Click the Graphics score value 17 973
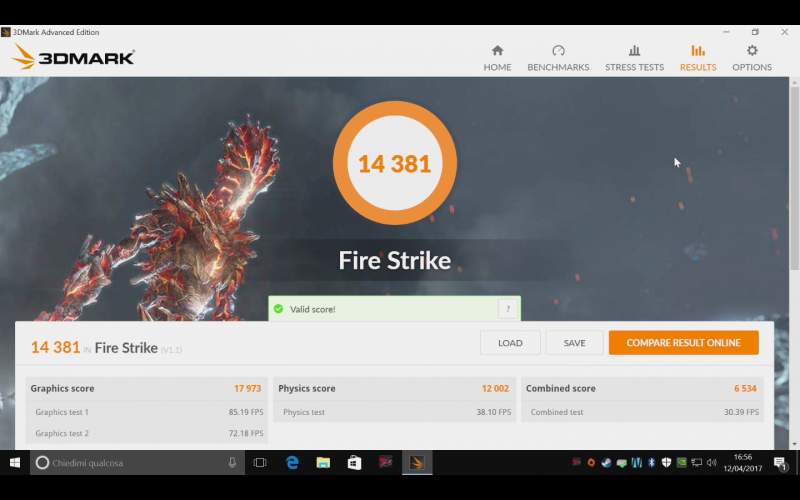This screenshot has width=800, height=500. pyautogui.click(x=247, y=388)
